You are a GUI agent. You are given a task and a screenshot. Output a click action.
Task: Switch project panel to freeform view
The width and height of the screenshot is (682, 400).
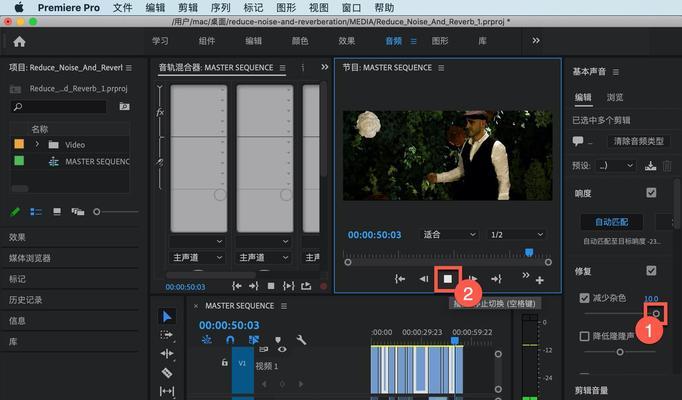pyautogui.click(x=78, y=212)
